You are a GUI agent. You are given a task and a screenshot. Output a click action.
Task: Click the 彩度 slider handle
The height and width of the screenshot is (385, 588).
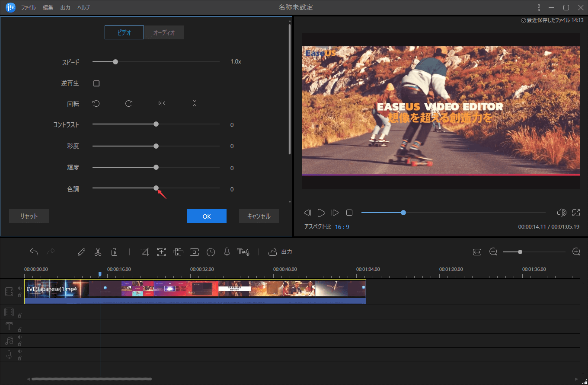pos(156,146)
